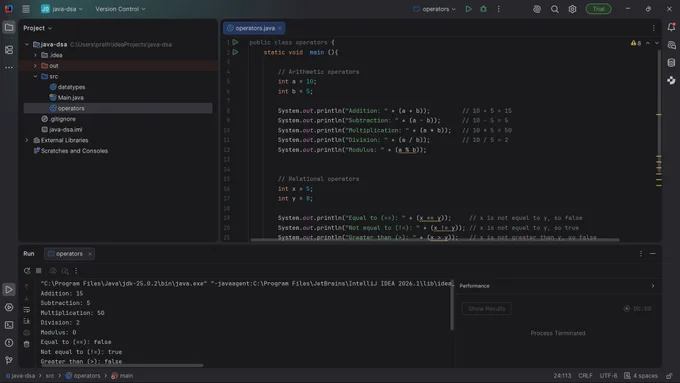Expand out folder
680x383 pixels.
[x=36, y=65]
